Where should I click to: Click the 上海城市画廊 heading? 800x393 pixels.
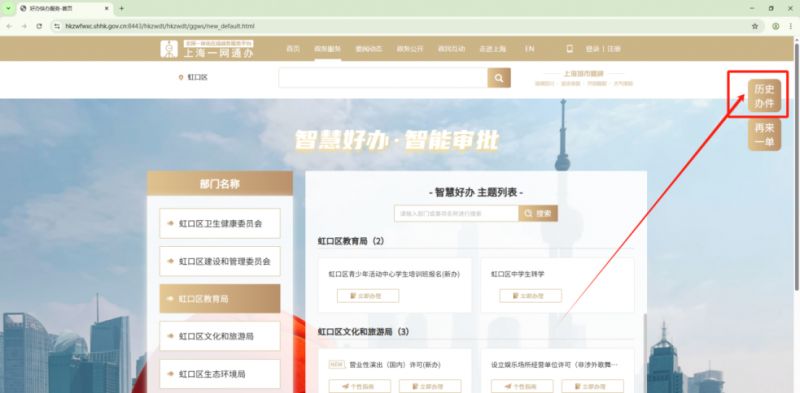[x=584, y=73]
